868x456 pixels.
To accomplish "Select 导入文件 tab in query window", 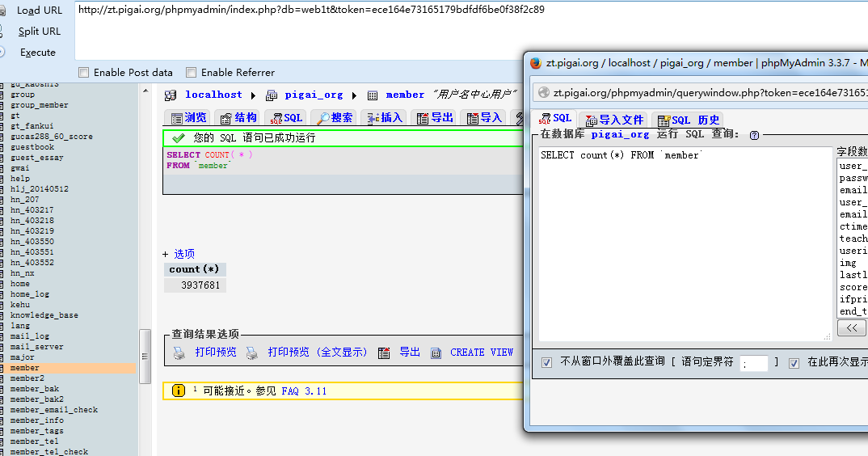I will point(614,120).
